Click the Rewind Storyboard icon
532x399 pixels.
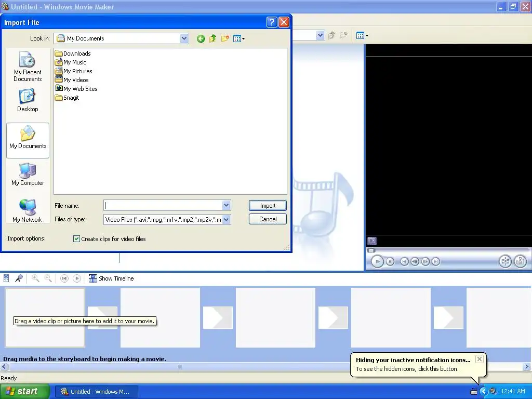tap(64, 278)
